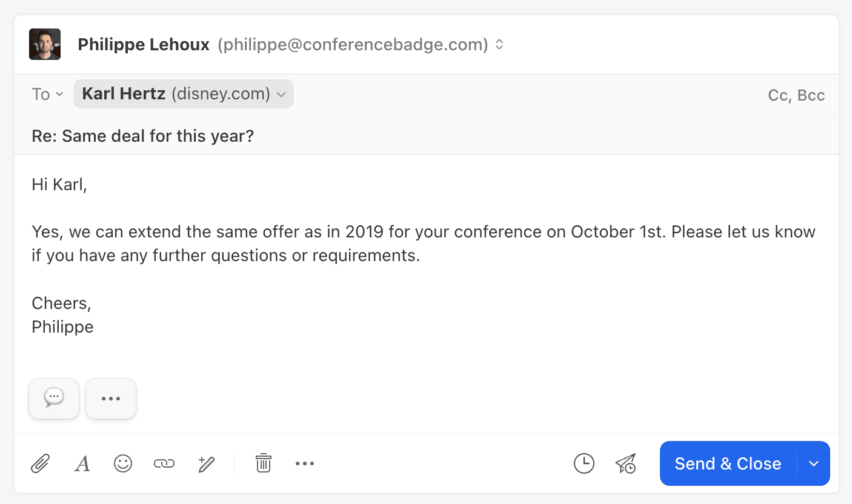Change sender address via Philippe Lehoux selector

[499, 45]
